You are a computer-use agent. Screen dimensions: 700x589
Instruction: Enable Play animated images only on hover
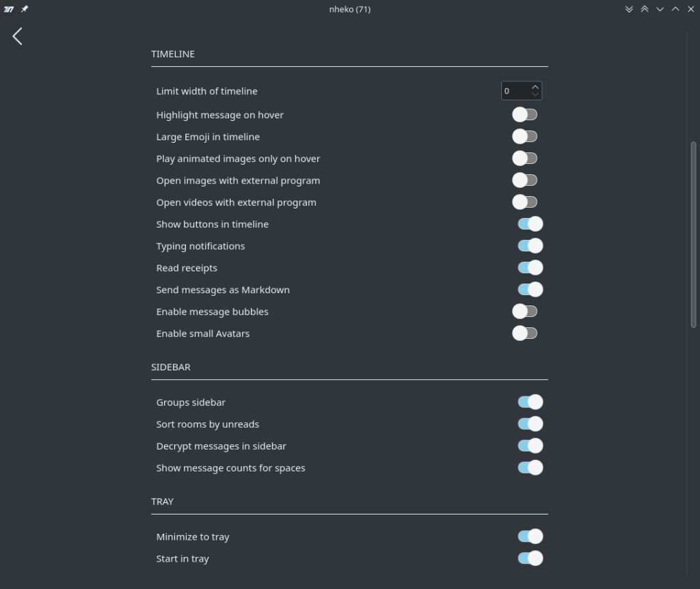click(524, 158)
